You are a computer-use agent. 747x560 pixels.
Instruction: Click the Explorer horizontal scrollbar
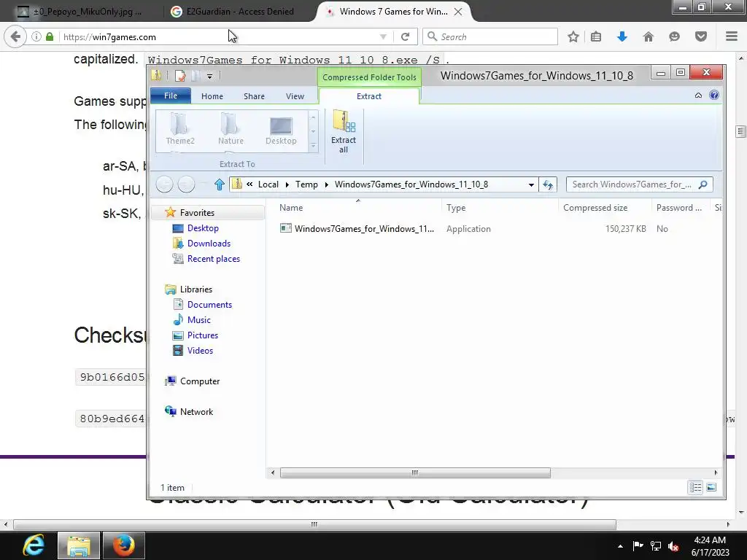415,472
